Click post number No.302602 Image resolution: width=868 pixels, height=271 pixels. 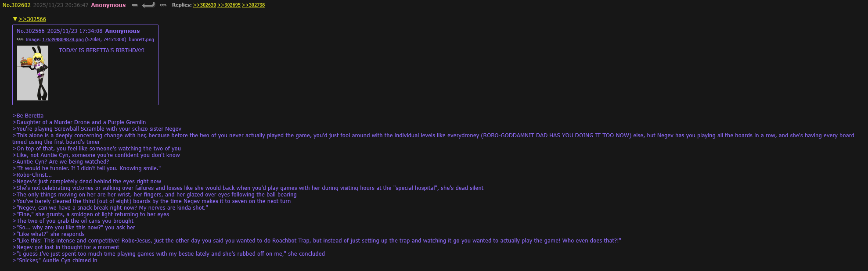pyautogui.click(x=17, y=5)
